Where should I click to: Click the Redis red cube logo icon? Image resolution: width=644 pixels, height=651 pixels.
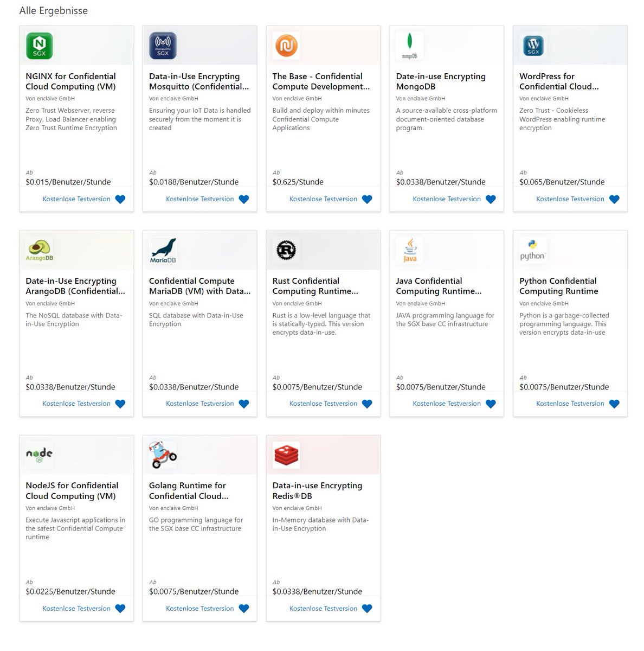(x=286, y=455)
